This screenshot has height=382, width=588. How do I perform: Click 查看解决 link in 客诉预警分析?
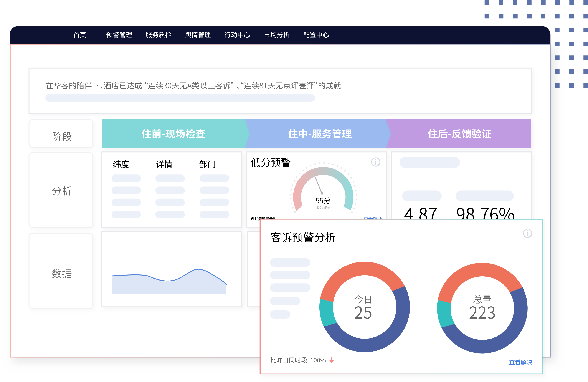pyautogui.click(x=520, y=362)
